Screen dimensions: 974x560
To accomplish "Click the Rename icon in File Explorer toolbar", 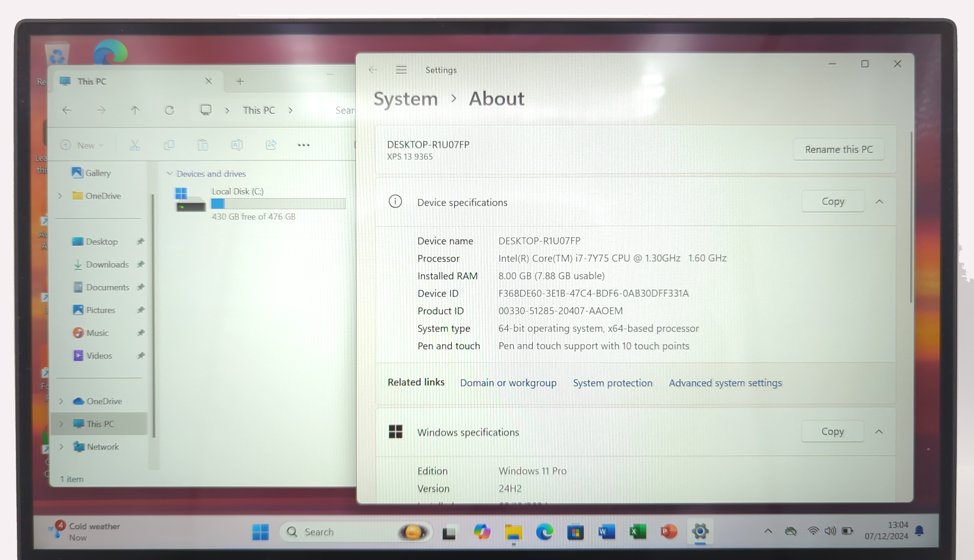I will click(x=237, y=145).
